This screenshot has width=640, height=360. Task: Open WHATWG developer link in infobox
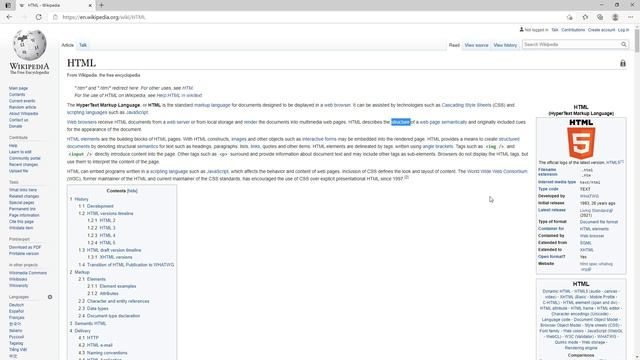click(x=589, y=196)
